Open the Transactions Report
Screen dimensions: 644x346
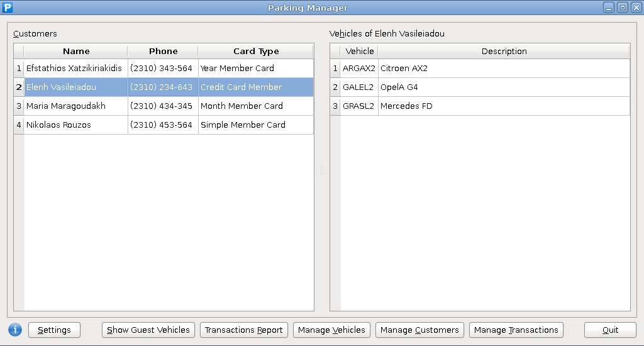tap(243, 330)
